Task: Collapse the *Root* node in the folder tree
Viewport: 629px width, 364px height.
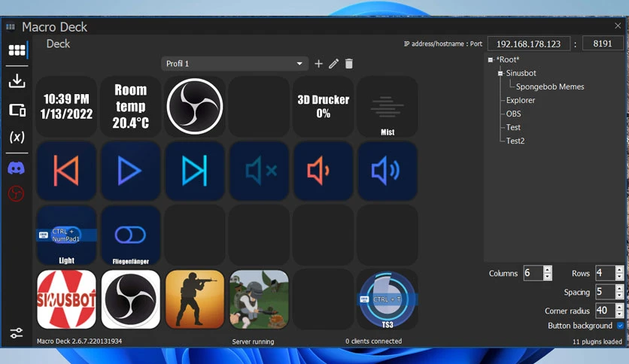Action: click(x=491, y=59)
